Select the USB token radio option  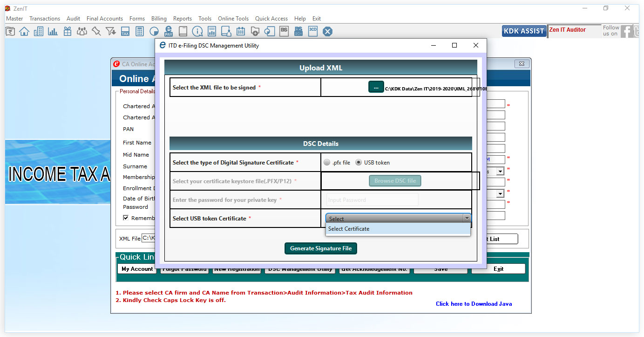tap(359, 163)
